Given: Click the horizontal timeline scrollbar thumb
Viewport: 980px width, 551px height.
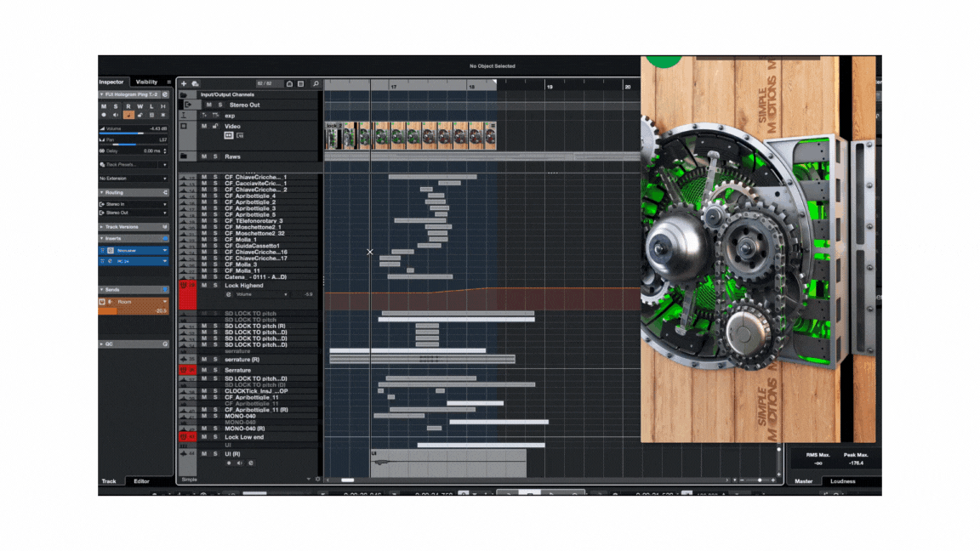Looking at the screenshot, I should 348,480.
